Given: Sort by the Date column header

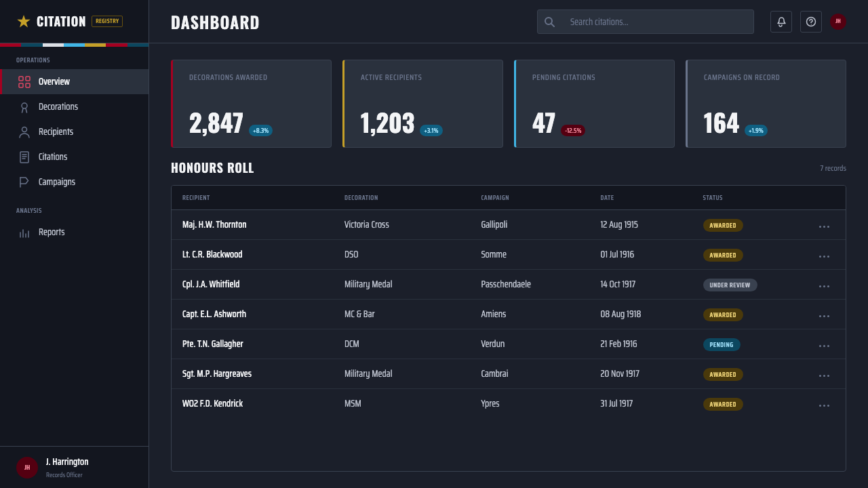Looking at the screenshot, I should pyautogui.click(x=607, y=198).
